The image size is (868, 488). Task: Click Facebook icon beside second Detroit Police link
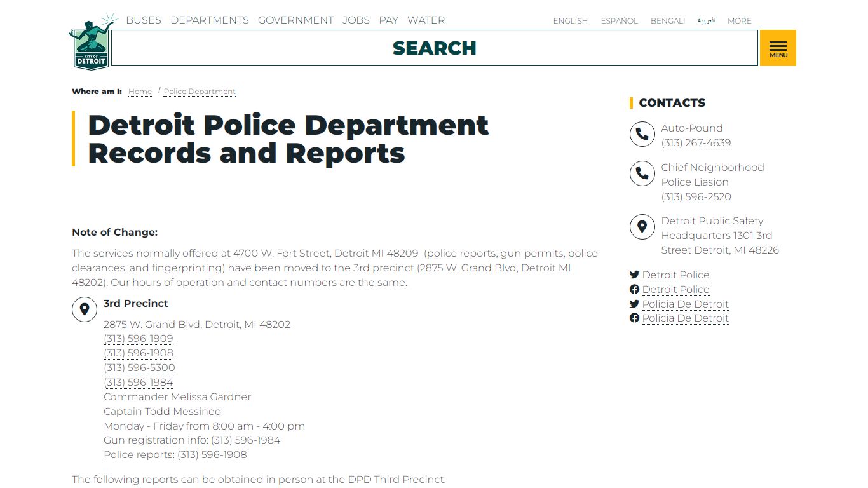[x=634, y=289]
